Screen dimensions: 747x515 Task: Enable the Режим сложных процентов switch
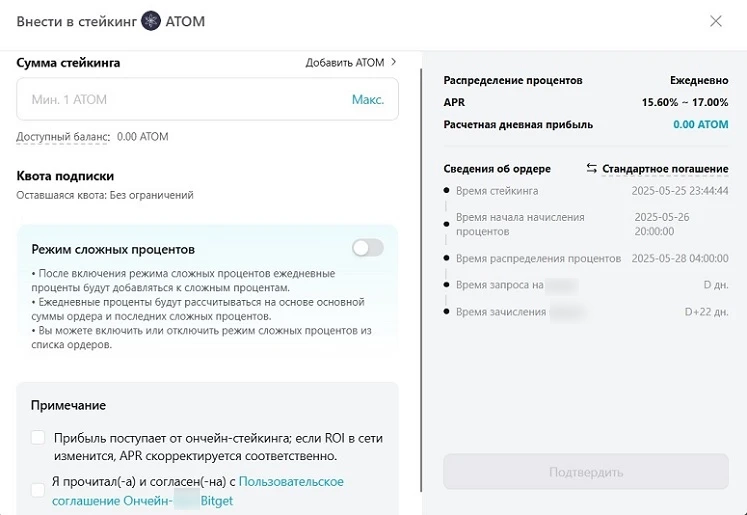[368, 248]
